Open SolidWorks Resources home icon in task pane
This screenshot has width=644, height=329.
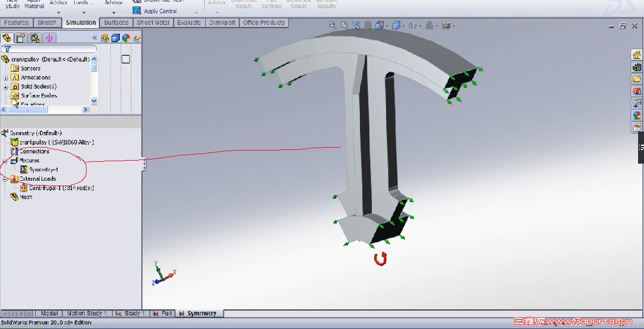pos(637,55)
